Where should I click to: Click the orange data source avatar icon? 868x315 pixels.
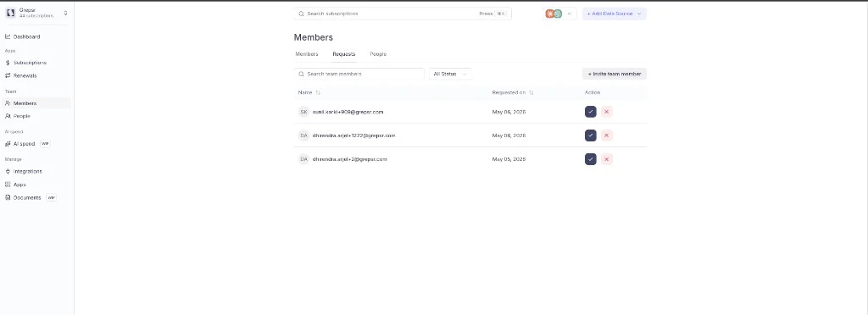click(549, 14)
